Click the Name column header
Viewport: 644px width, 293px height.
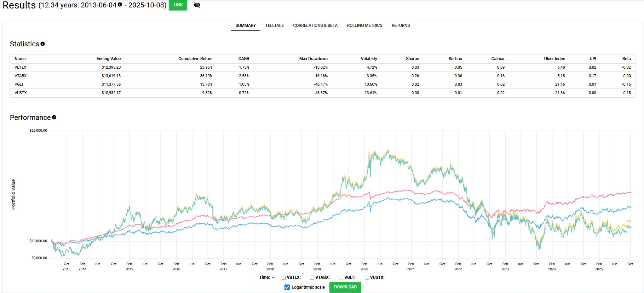(x=20, y=59)
